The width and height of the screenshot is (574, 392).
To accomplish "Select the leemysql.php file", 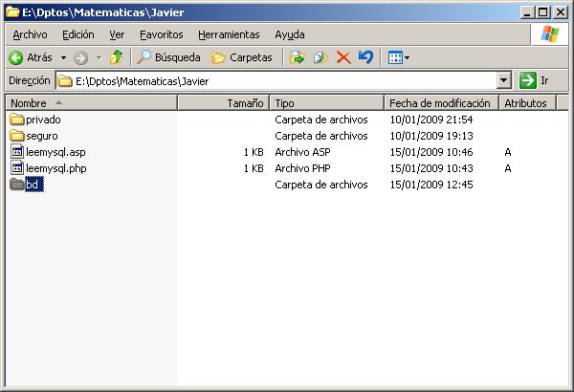I will (55, 168).
